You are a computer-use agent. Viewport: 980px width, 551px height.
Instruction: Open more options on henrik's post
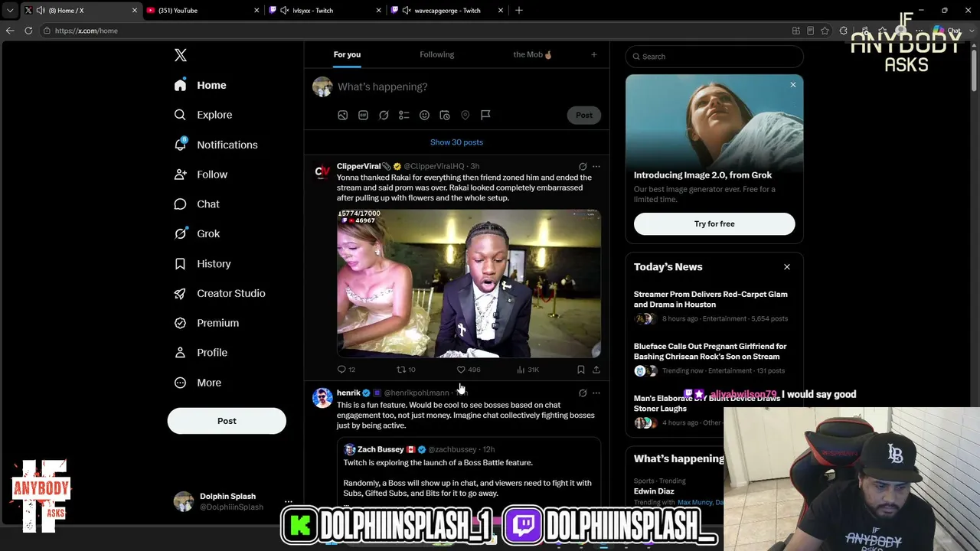[596, 393]
